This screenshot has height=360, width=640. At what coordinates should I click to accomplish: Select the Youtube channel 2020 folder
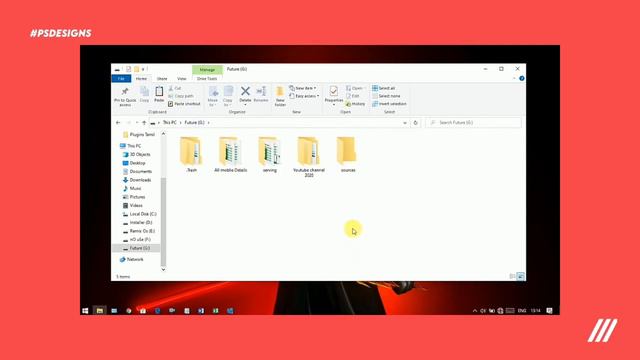[309, 158]
